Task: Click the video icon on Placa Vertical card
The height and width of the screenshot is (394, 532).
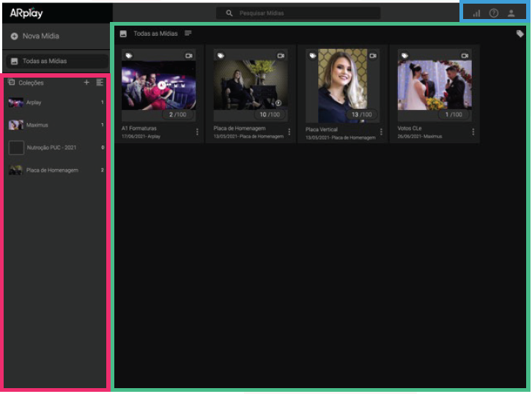Action: pos(373,56)
